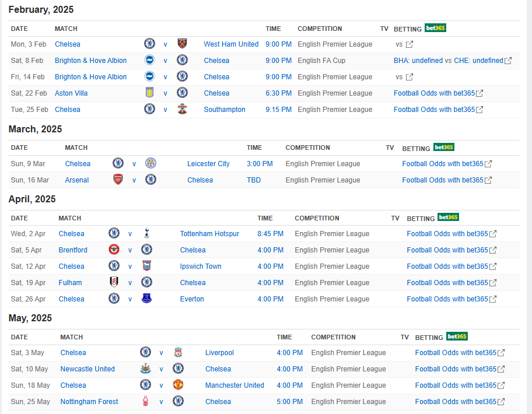This screenshot has height=414, width=532.
Task: Click bet365 logo in April table header
Action: point(448,217)
